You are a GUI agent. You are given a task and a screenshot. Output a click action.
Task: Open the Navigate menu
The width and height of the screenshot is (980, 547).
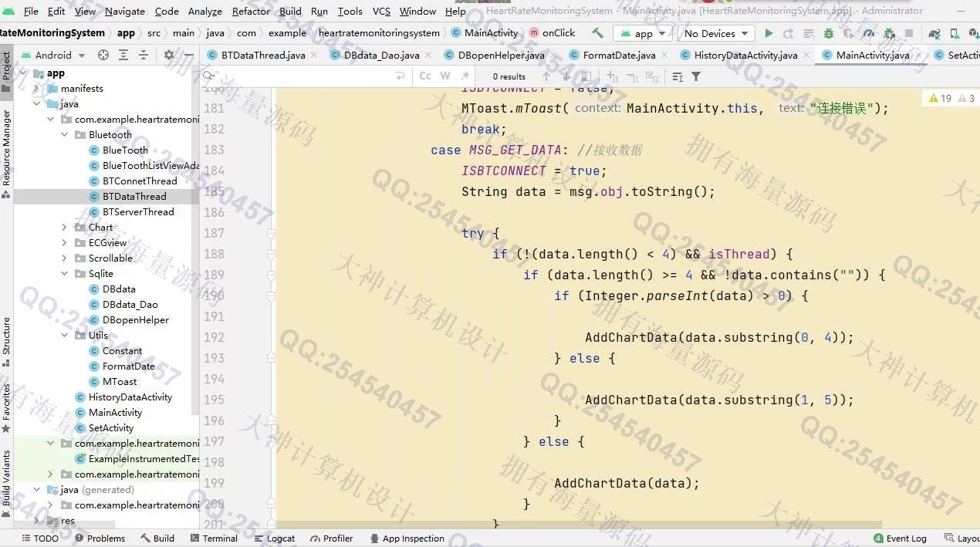click(x=124, y=11)
